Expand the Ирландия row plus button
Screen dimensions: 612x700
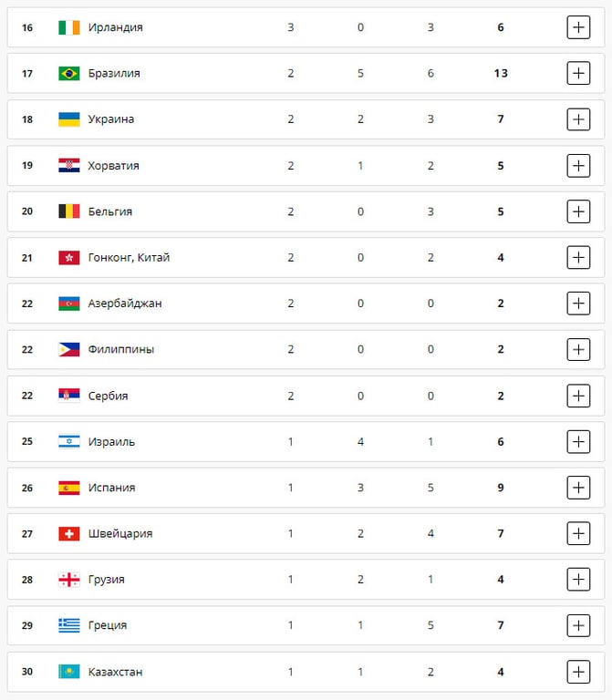pos(578,27)
